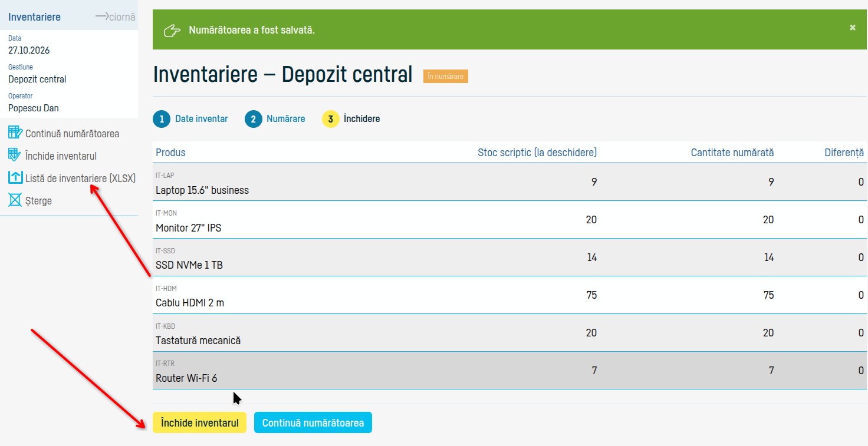Select step 3 Închidere

click(x=351, y=119)
